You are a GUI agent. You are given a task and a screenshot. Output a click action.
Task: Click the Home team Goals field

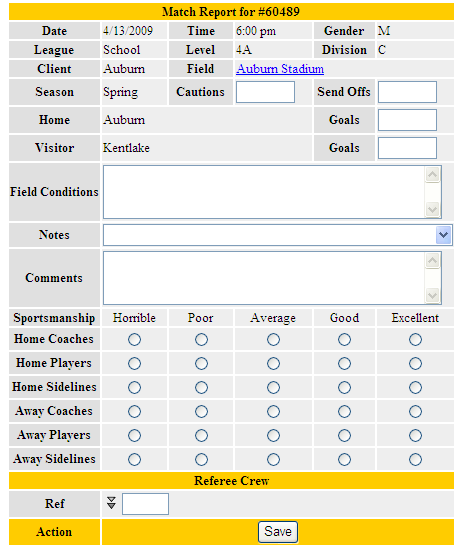point(407,120)
